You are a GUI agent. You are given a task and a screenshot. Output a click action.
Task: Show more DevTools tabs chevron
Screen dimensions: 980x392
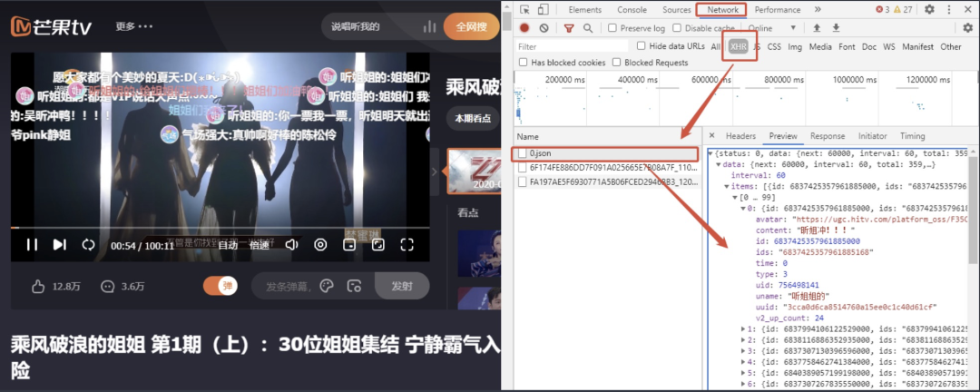coord(818,9)
